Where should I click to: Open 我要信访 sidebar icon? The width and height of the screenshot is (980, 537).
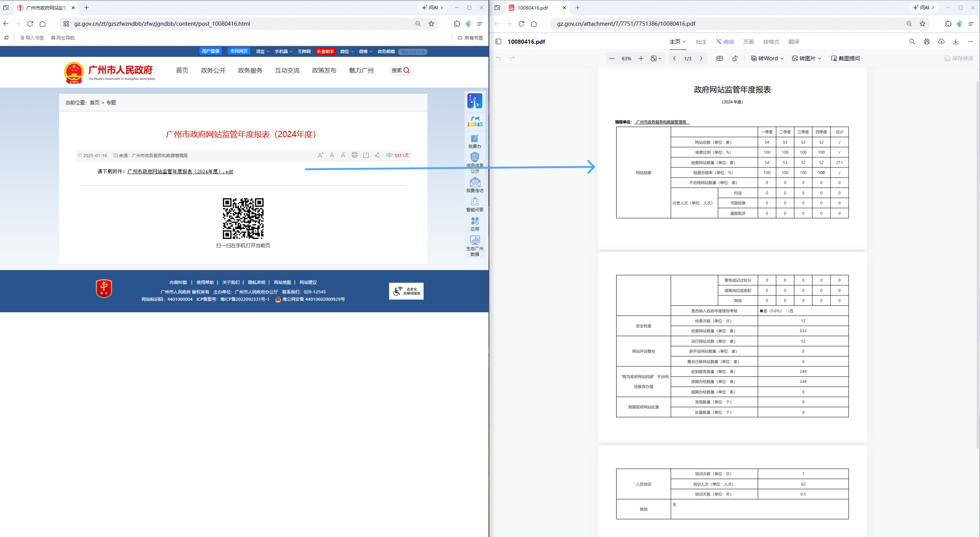click(x=475, y=185)
